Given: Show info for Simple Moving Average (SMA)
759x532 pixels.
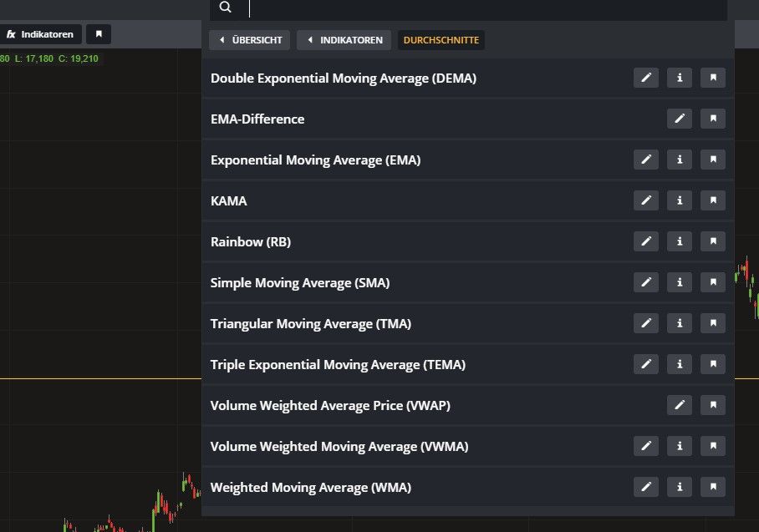Looking at the screenshot, I should click(x=680, y=283).
